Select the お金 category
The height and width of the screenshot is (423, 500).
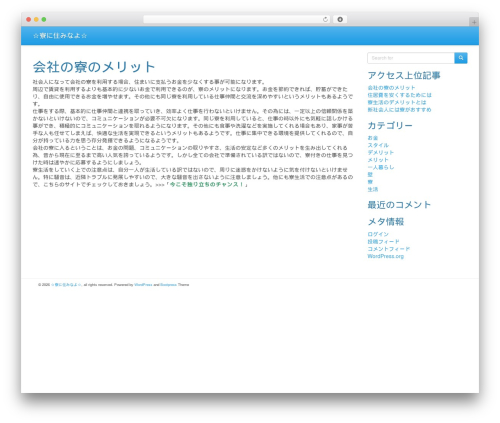[373, 138]
